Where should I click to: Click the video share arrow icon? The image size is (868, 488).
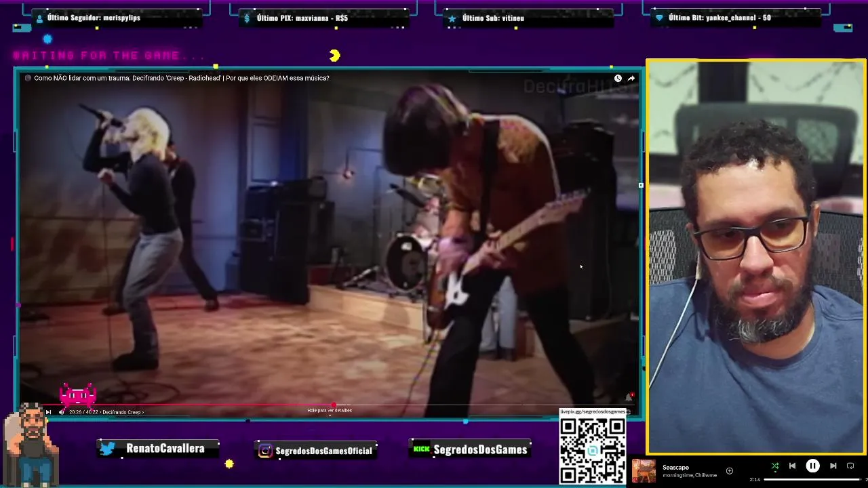tap(631, 79)
